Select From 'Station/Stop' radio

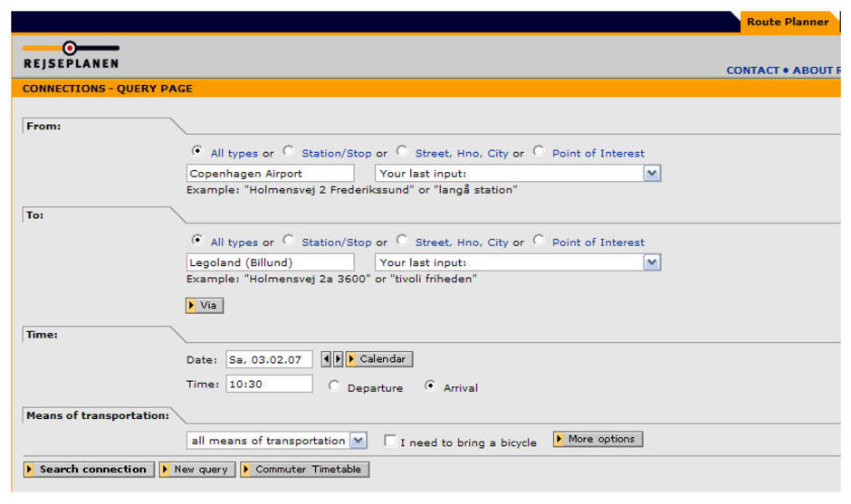[x=288, y=150]
